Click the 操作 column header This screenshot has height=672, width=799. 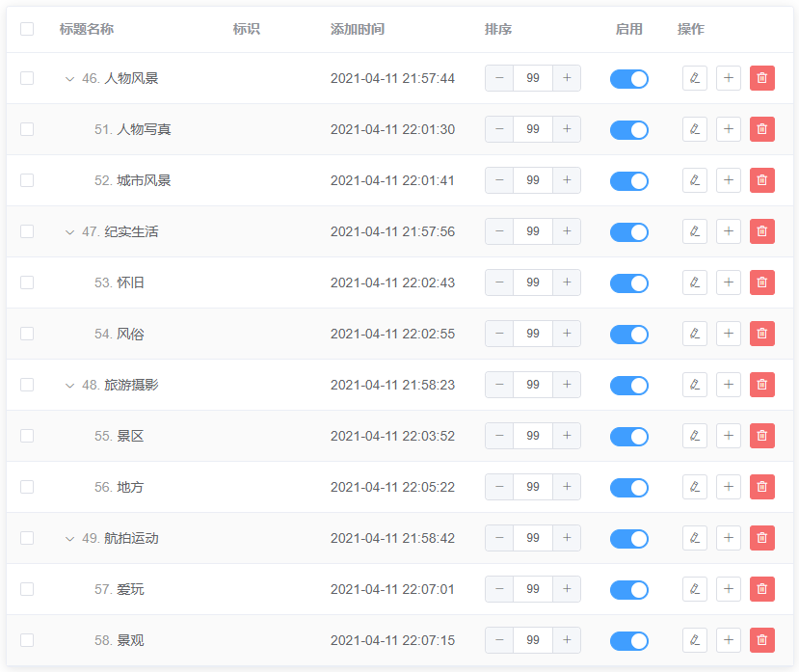(x=691, y=29)
